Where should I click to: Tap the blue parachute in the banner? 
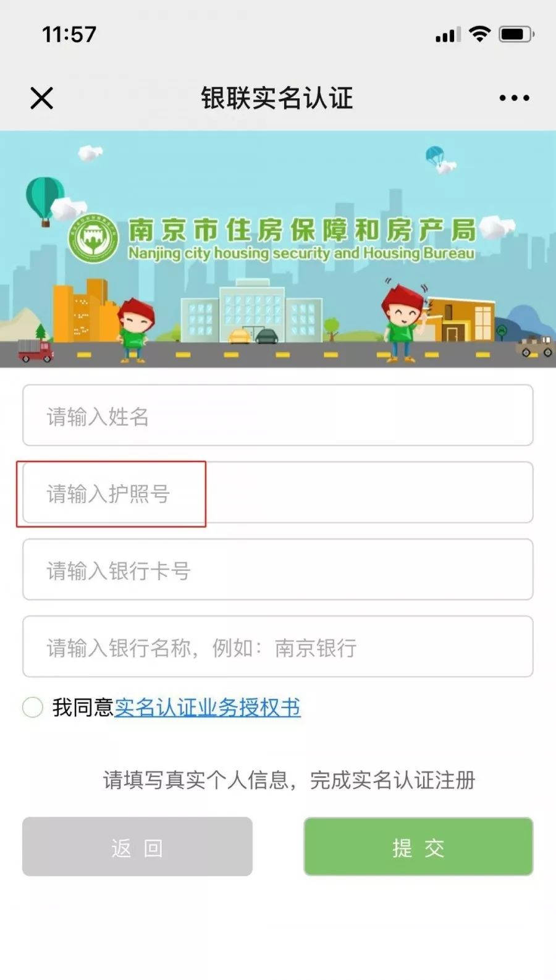435,156
